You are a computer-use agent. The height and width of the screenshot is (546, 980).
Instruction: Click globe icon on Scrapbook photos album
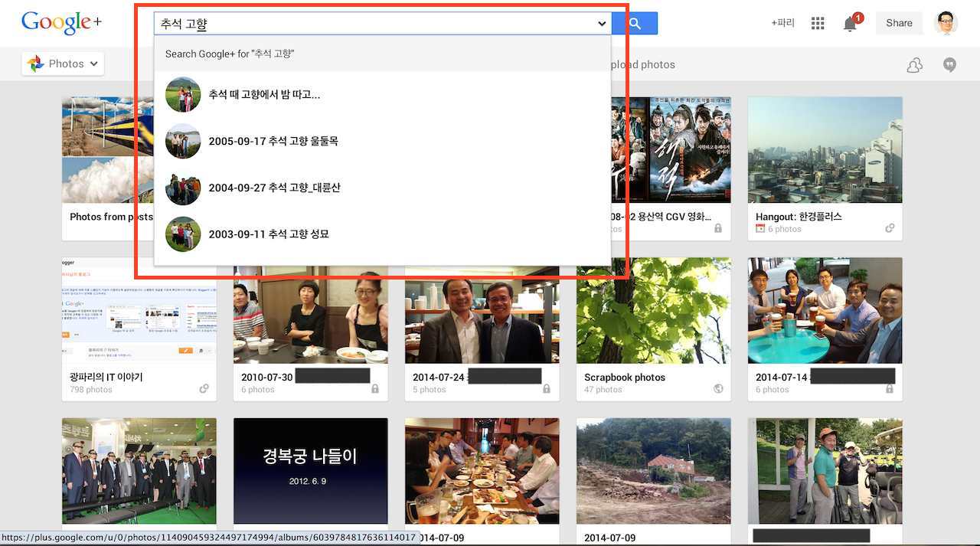click(x=718, y=389)
